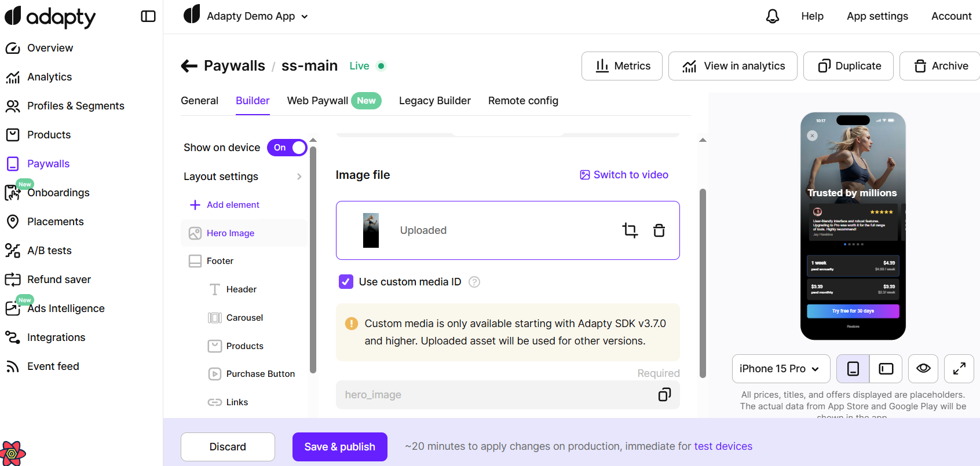Uncheck Use custom media ID
Screen dimensions: 980x466
point(346,282)
